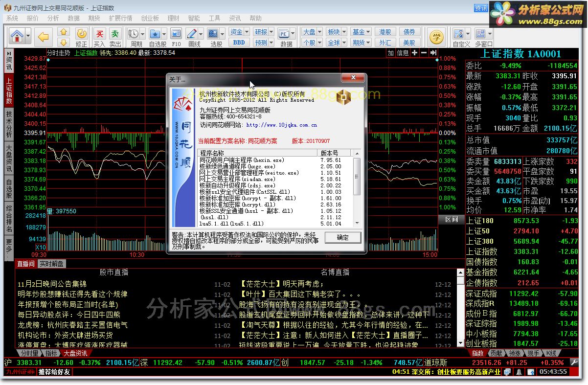Open news 每日异动股点评：今日四牛四熊
This screenshot has height=385, width=588.
pos(69,315)
